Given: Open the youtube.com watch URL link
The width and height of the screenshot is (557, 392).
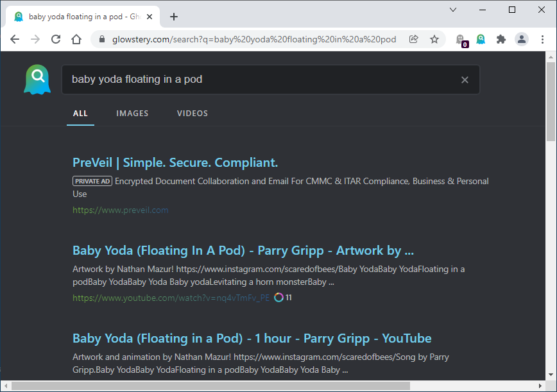Looking at the screenshot, I should 171,298.
